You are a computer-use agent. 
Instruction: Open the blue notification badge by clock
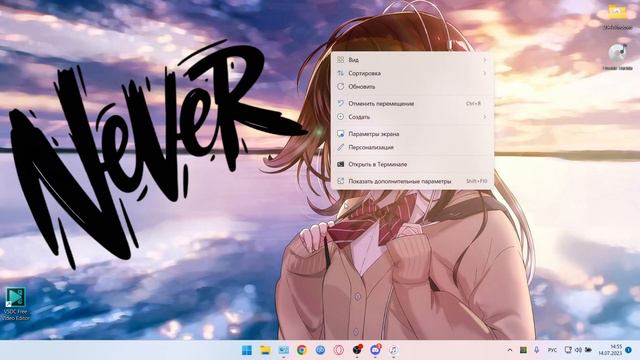click(629, 350)
